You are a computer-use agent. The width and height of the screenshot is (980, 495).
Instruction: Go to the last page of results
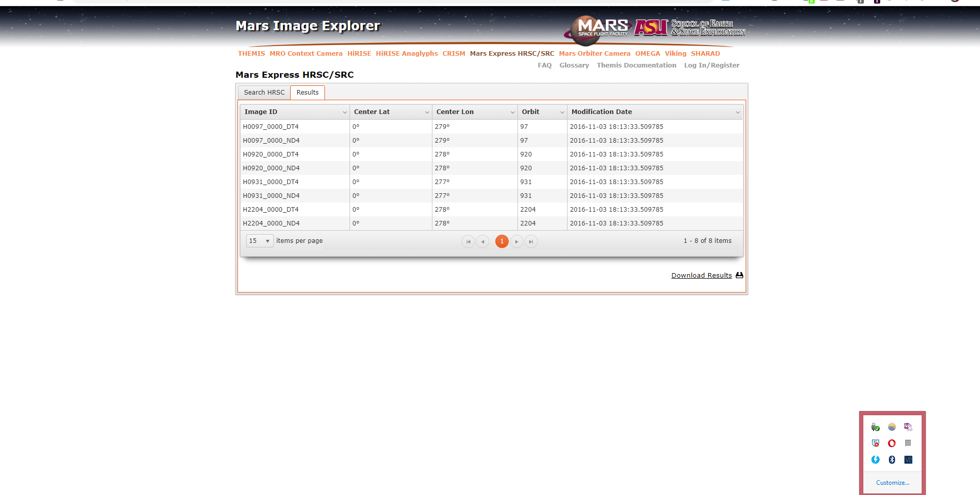tap(531, 241)
